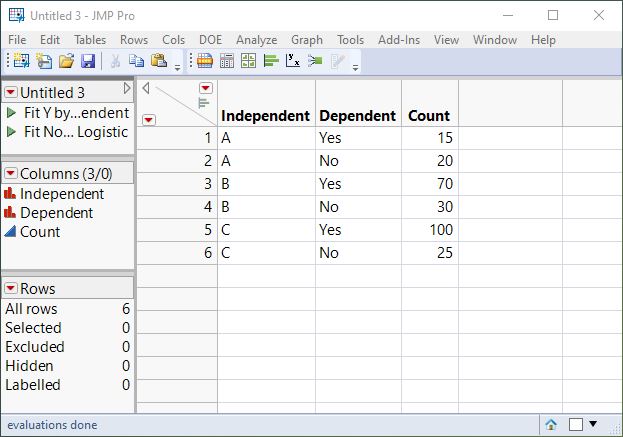Click the New Data Table toolbar icon
The image size is (623, 437).
(x=21, y=62)
